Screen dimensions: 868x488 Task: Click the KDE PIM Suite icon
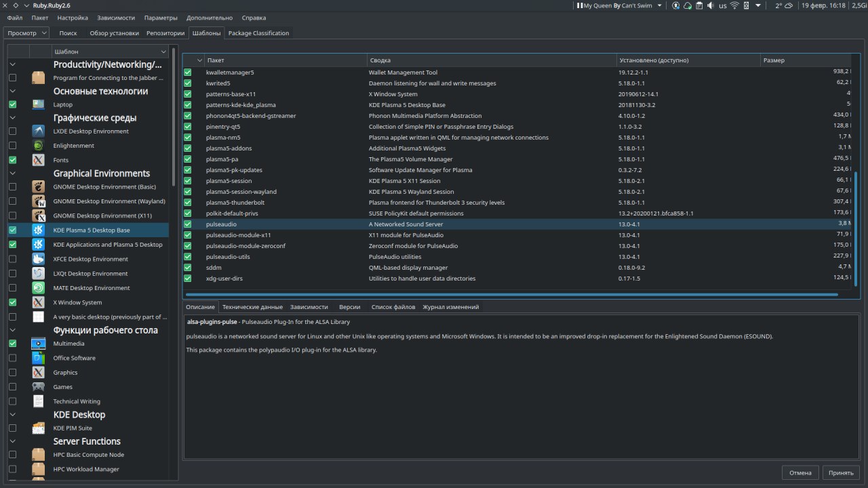click(x=39, y=428)
